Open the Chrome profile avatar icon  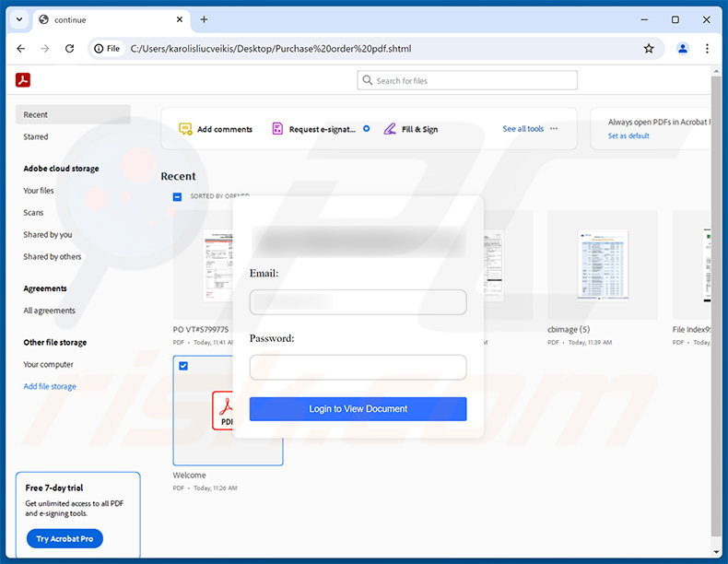(683, 49)
